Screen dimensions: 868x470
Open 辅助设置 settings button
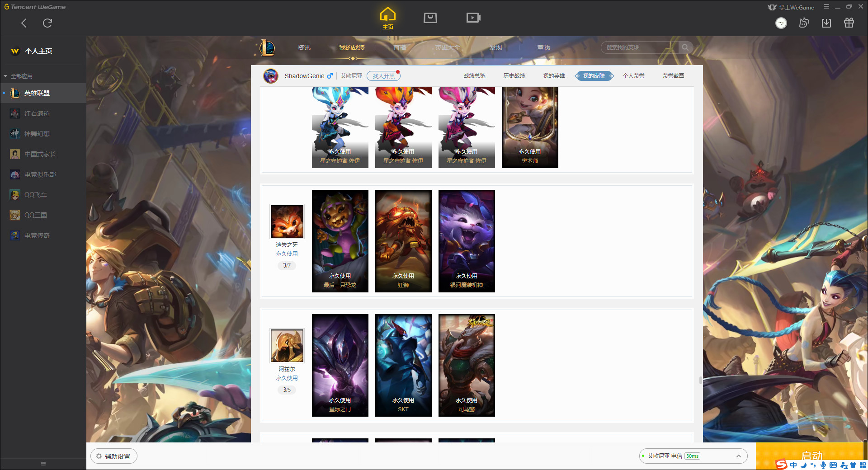point(114,456)
